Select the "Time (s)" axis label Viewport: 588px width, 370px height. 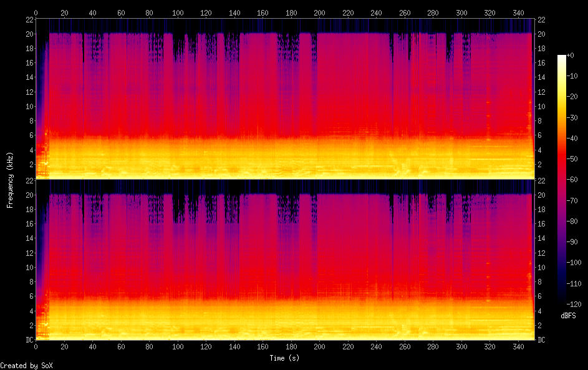pyautogui.click(x=285, y=358)
